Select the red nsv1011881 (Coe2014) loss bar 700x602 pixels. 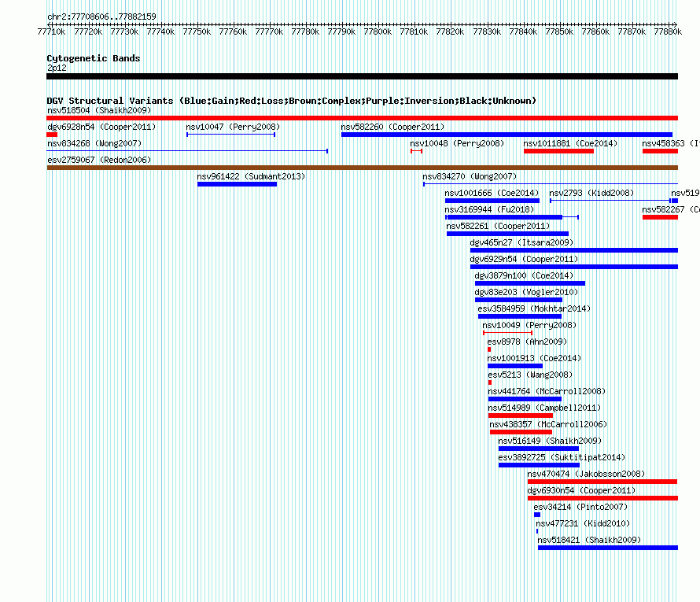click(x=558, y=151)
